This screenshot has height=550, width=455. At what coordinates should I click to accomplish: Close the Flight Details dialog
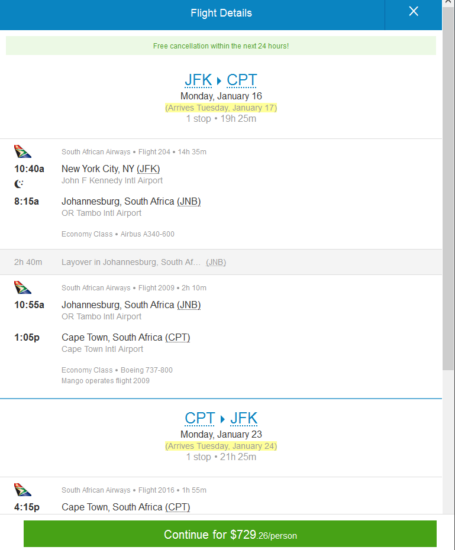click(x=413, y=12)
